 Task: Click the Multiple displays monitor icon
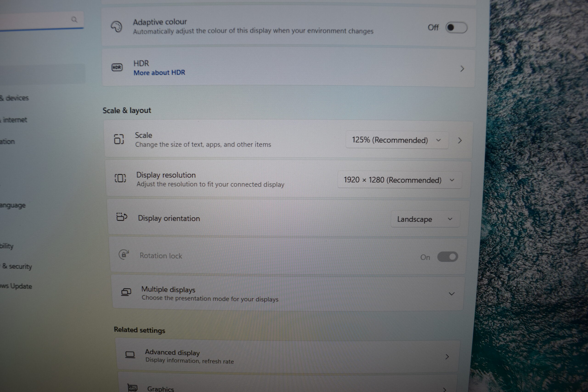126,292
